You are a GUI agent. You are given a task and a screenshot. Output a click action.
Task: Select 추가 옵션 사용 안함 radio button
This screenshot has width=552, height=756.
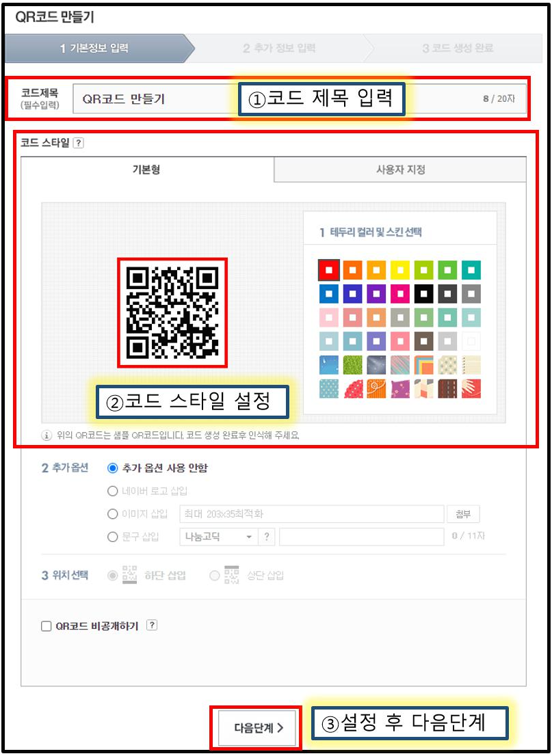click(112, 468)
